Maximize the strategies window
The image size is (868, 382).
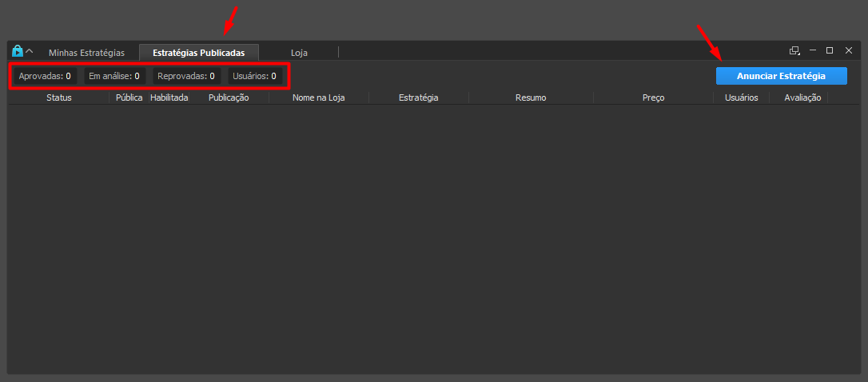click(830, 50)
